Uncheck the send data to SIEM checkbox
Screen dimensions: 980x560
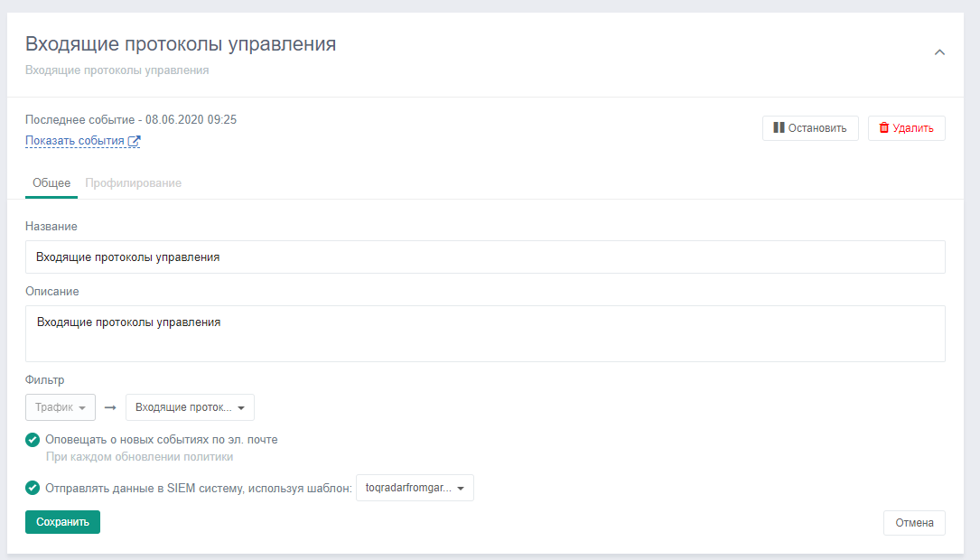(33, 489)
